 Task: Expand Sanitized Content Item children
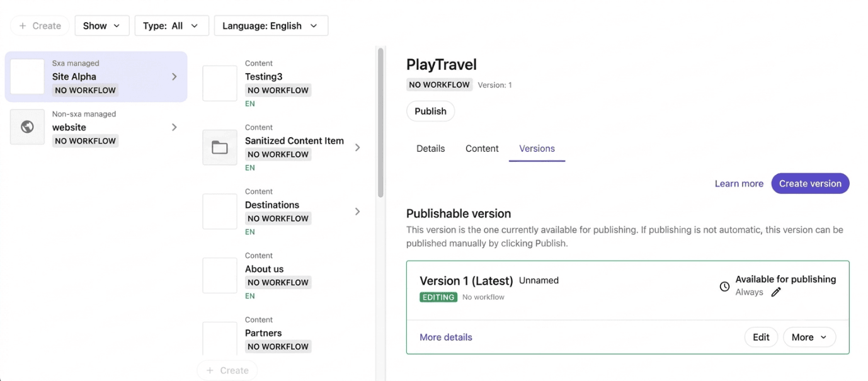[357, 147]
